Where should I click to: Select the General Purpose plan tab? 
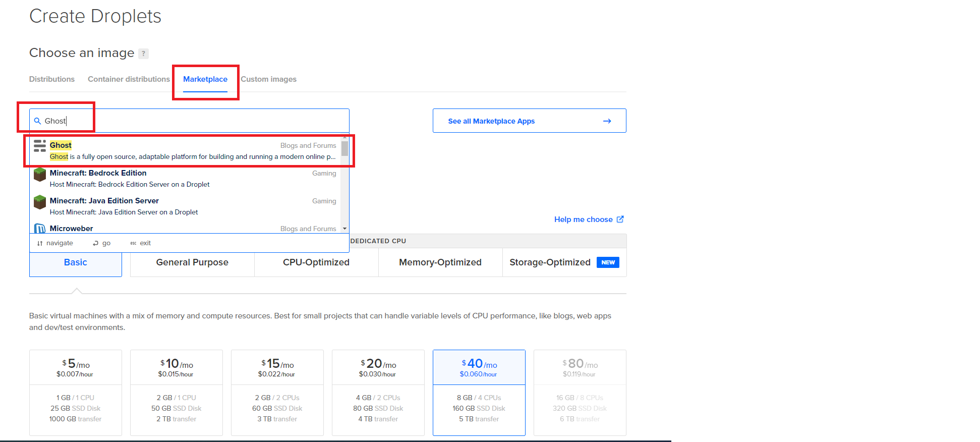pyautogui.click(x=192, y=262)
